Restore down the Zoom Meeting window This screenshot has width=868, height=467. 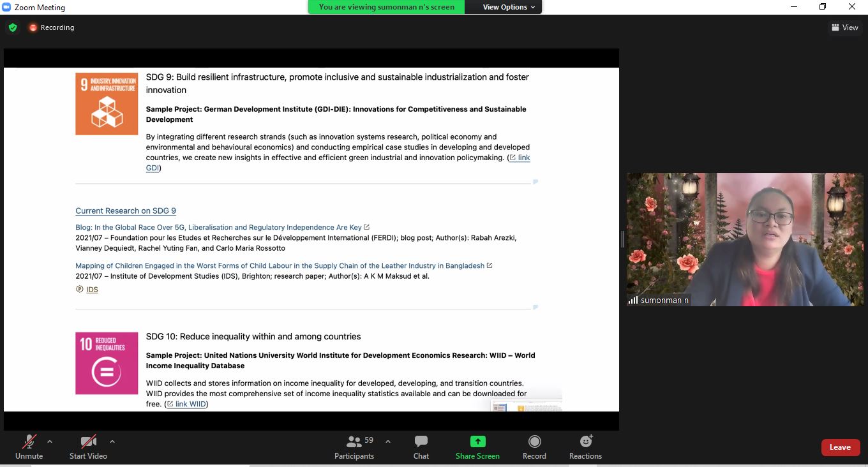pyautogui.click(x=823, y=7)
